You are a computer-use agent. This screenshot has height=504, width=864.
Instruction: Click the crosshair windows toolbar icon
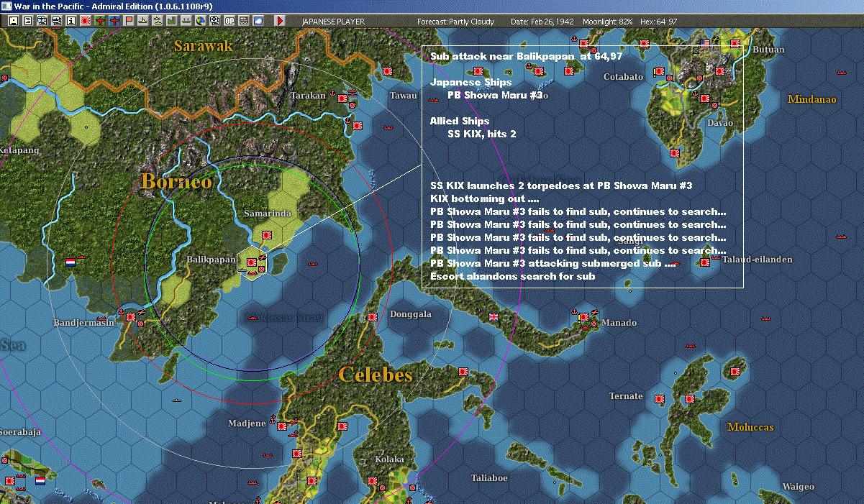coord(214,22)
